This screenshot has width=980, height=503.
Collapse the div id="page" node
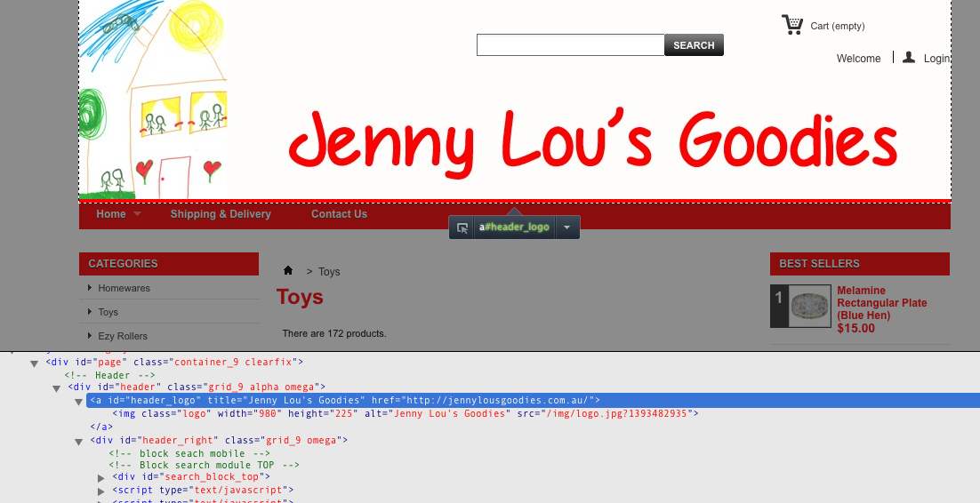(35, 363)
